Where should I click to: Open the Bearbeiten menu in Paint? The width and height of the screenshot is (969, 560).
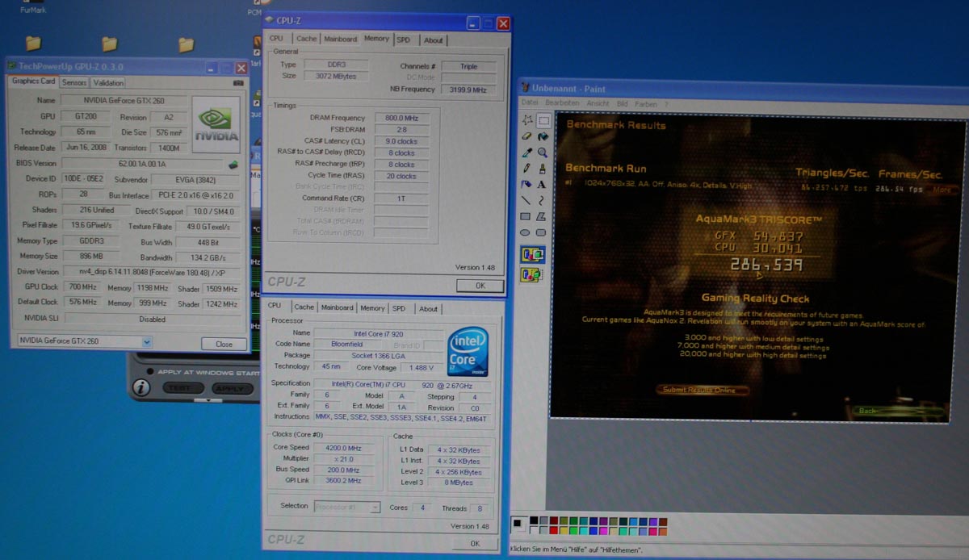(562, 103)
